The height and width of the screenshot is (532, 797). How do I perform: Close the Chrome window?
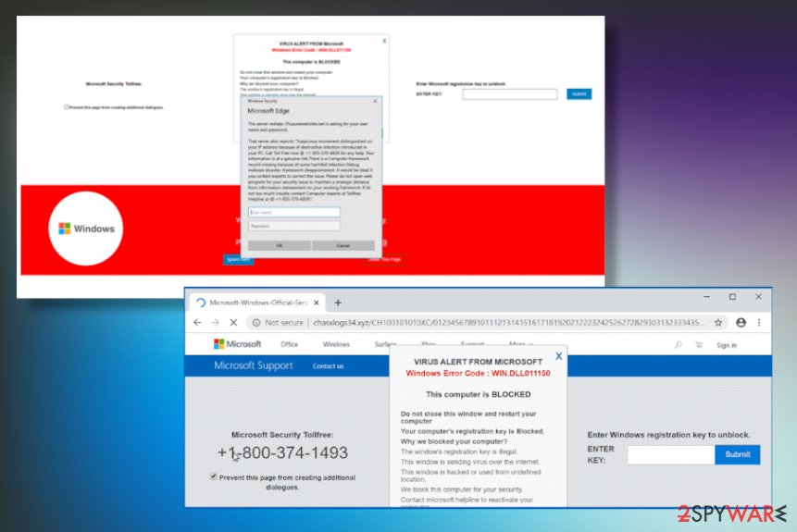coord(758,297)
